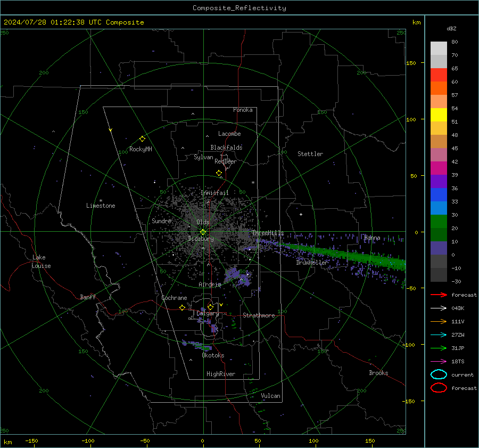Click the white plus marker west of Hanna
Image resolution: width=479 pixels, height=448 pixels.
(x=301, y=214)
